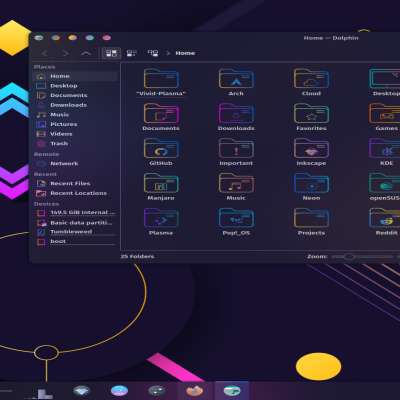Click the "25 Folders" status text
Viewport: 400px width, 400px height.
point(137,256)
